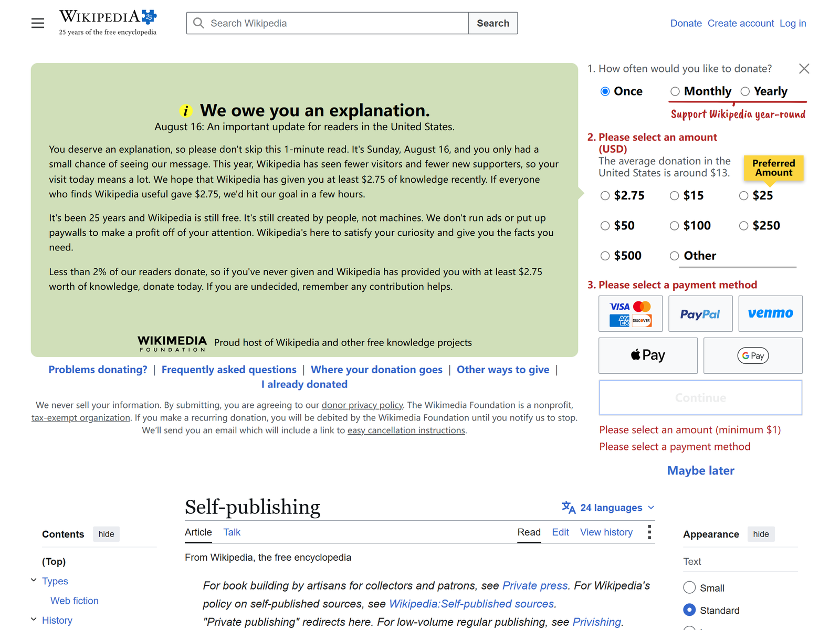Screen dimensions: 840x630
Task: Open Frequently asked questions link
Action: click(x=229, y=370)
